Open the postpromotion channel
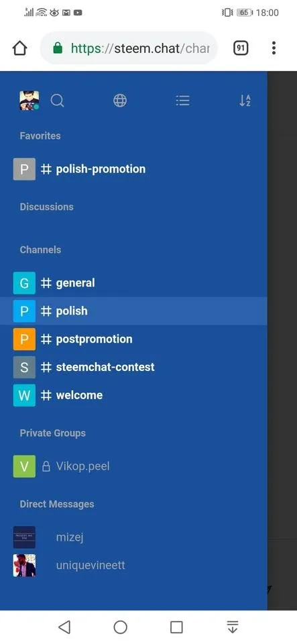This screenshot has width=297, height=644. point(133,339)
